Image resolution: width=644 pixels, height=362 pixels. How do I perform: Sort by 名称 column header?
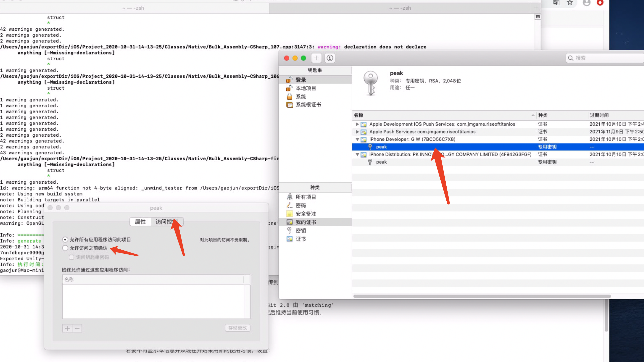444,115
